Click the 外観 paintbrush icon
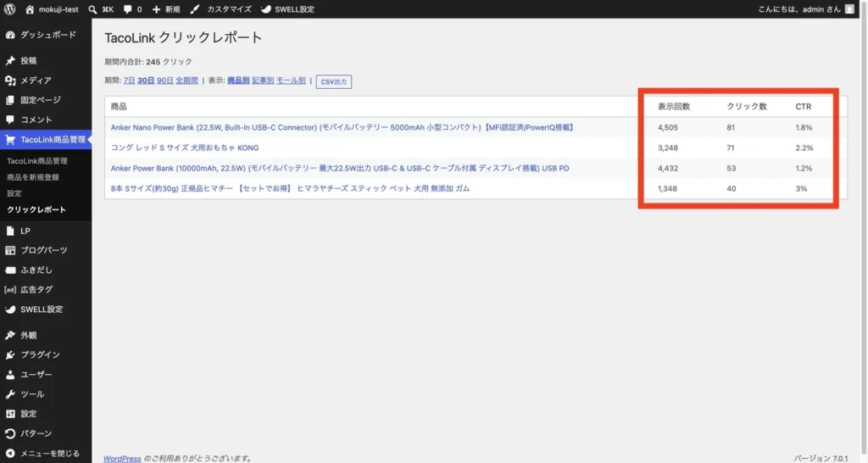The image size is (868, 463). (10, 335)
